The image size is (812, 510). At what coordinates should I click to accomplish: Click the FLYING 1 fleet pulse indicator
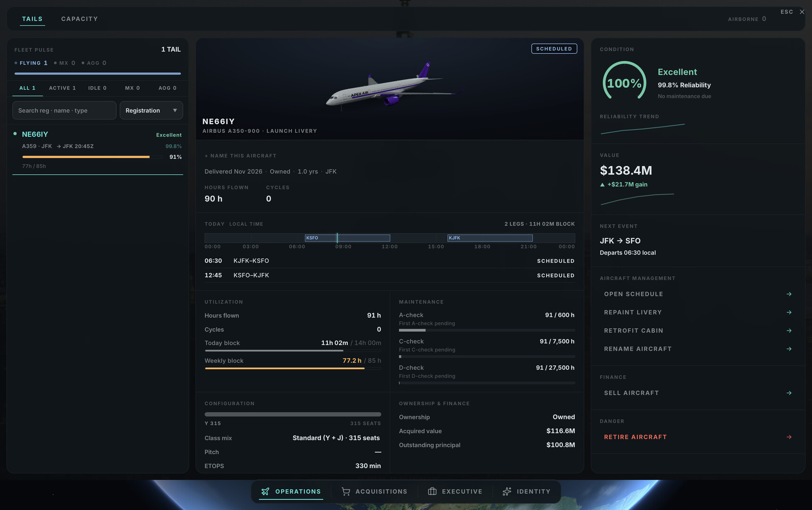click(x=31, y=63)
